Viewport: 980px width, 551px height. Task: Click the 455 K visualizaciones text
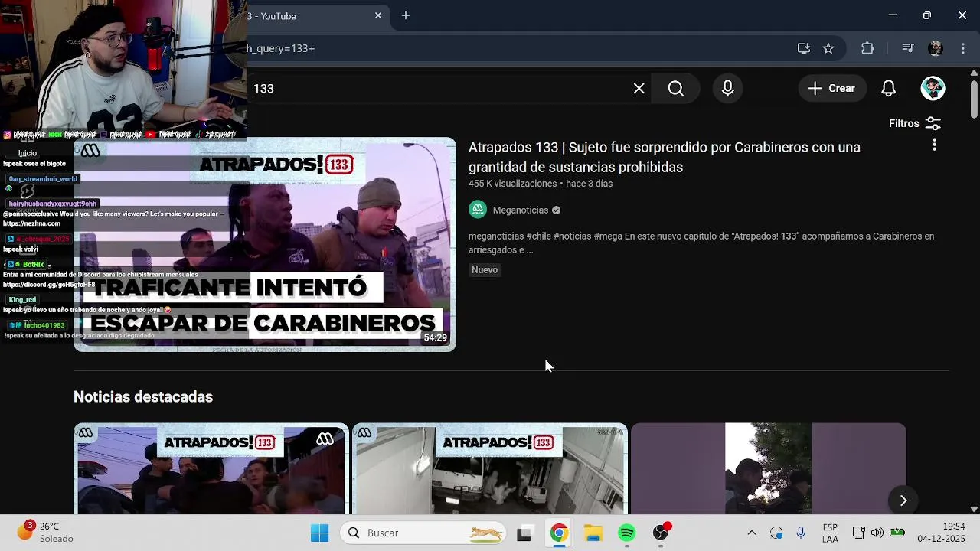[512, 184]
